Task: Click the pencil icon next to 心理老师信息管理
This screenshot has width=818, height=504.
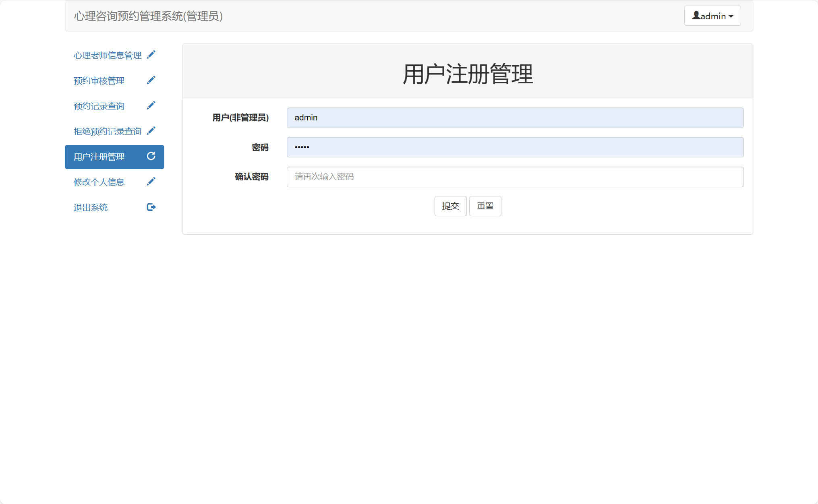Action: (151, 54)
